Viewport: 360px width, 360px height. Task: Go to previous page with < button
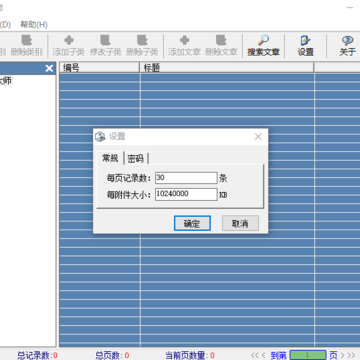pyautogui.click(x=263, y=355)
